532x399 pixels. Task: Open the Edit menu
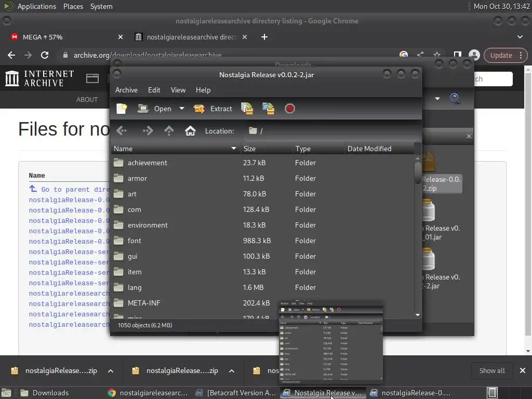pyautogui.click(x=154, y=90)
